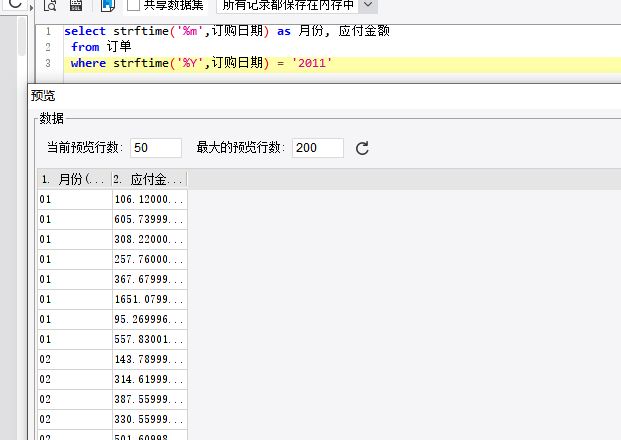Click line number 3 in SQL editor gutter
The image size is (621, 440).
[x=48, y=63]
